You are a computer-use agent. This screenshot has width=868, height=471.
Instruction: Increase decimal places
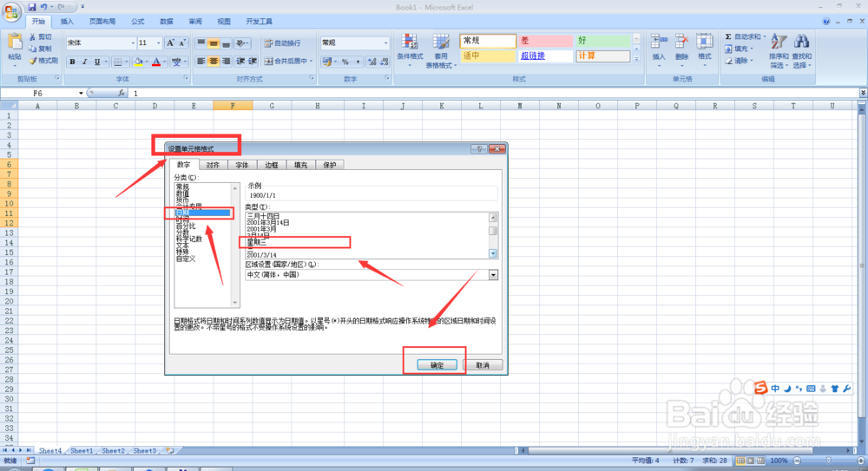372,62
